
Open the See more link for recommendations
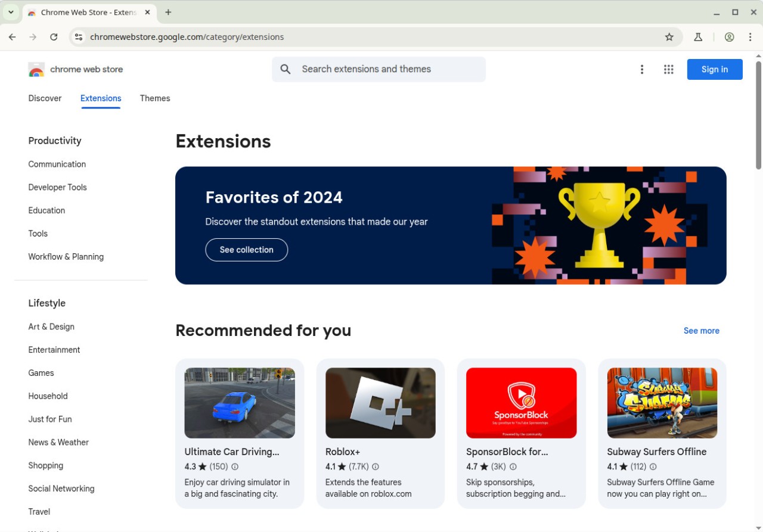click(701, 331)
